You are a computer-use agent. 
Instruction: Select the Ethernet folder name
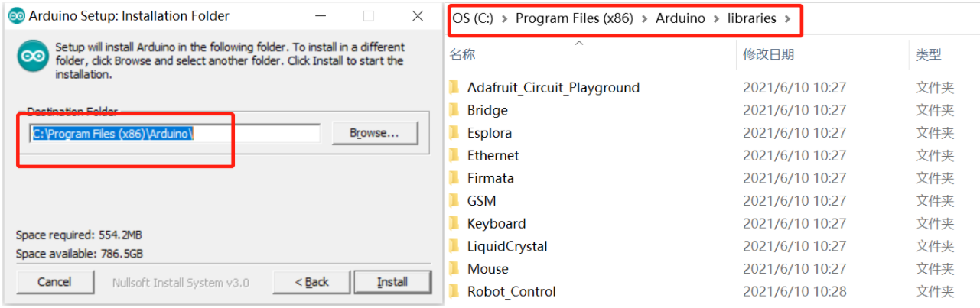[493, 155]
